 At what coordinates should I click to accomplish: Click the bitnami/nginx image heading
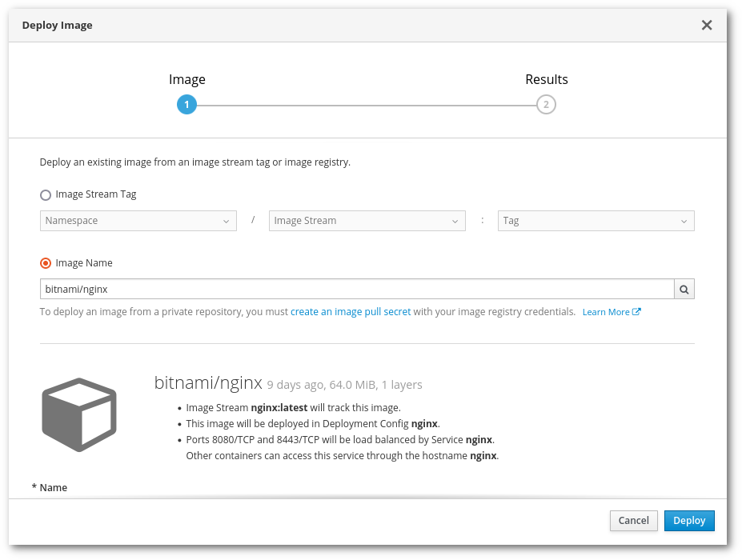pyautogui.click(x=208, y=382)
